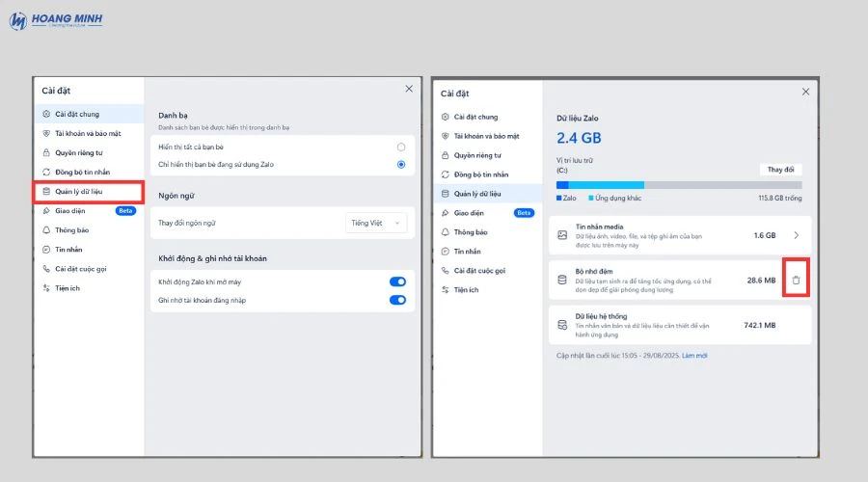Click the chat icon of Tin nhắn in right window
This screenshot has width=868, height=482.
(x=445, y=252)
